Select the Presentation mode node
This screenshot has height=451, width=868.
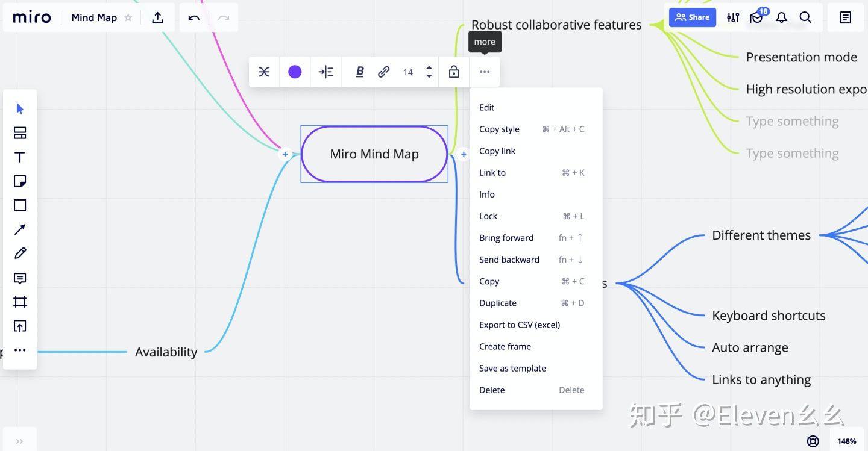point(802,57)
